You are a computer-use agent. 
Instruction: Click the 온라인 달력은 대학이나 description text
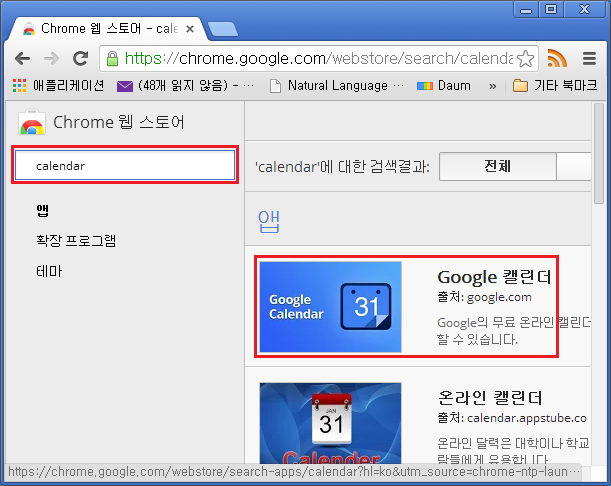513,451
